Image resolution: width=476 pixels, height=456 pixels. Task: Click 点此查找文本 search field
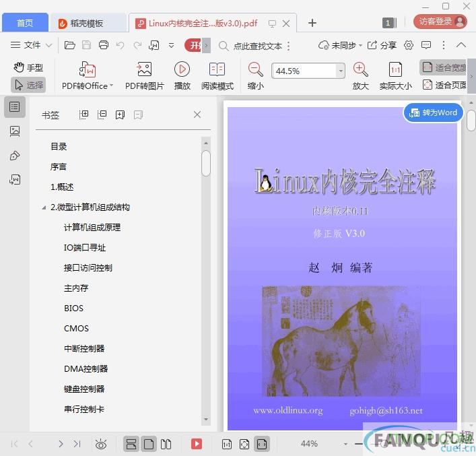tap(257, 46)
